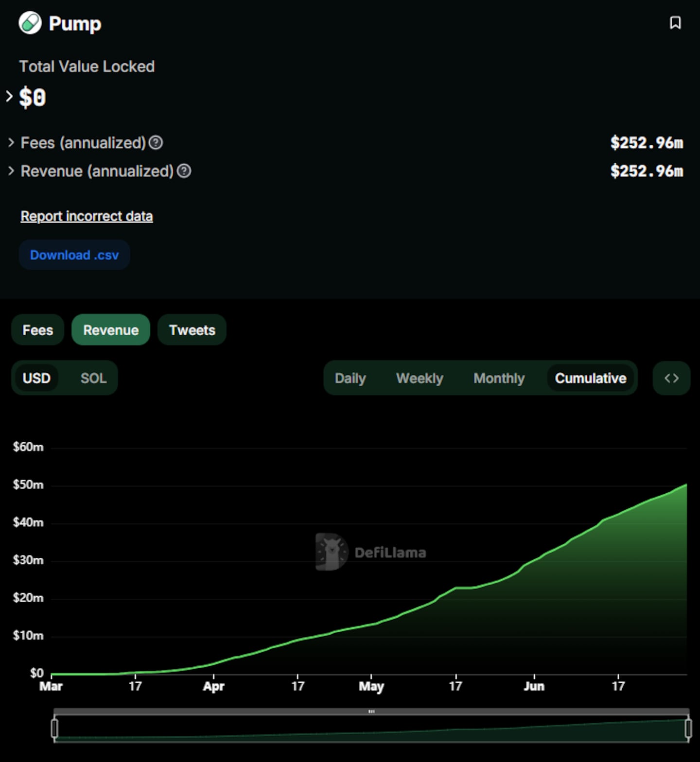Grab the left range slider handle
Screen dimensions: 700x762
pos(54,728)
